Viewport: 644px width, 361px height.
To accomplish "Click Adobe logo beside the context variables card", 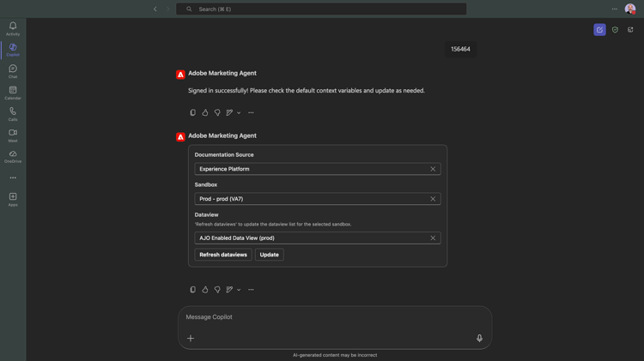I will (x=180, y=137).
